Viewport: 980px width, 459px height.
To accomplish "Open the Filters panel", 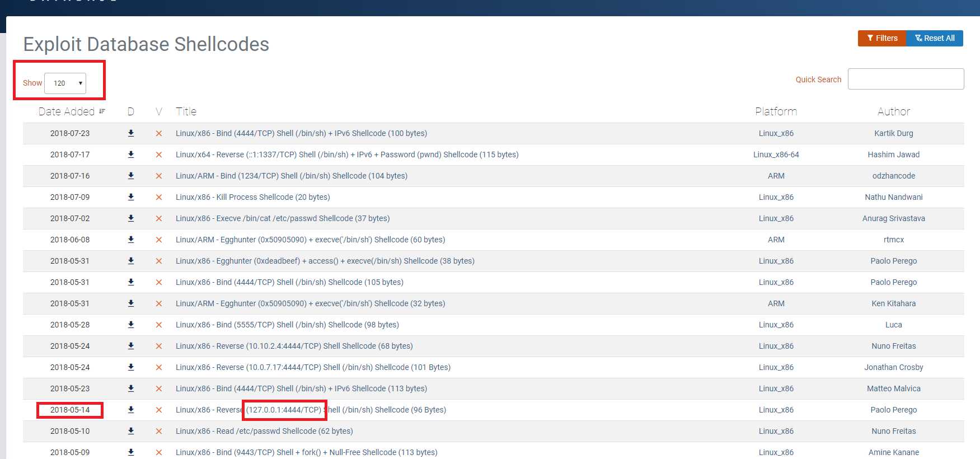I will coord(882,38).
